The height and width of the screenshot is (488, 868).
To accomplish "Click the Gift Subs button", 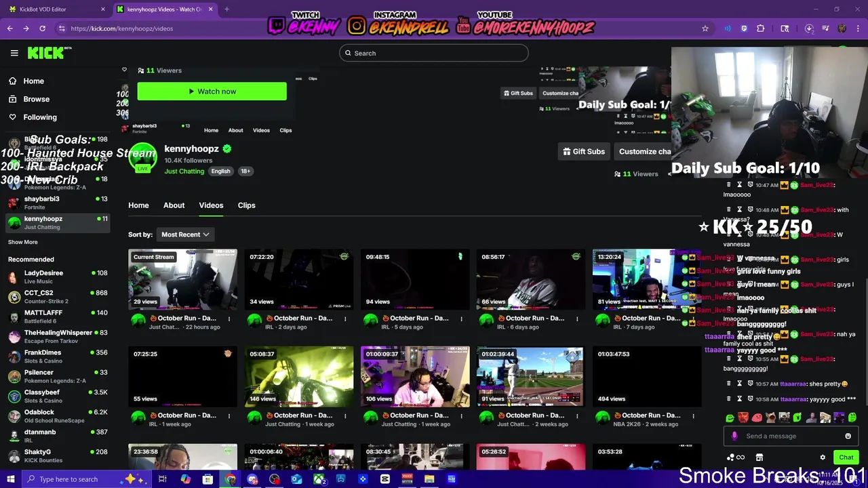I will [x=584, y=151].
